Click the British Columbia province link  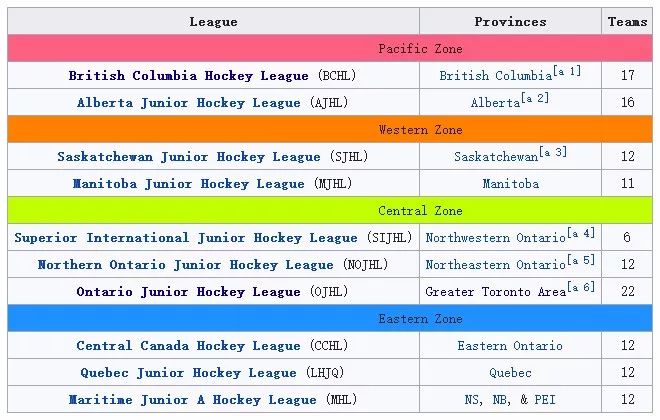[496, 76]
